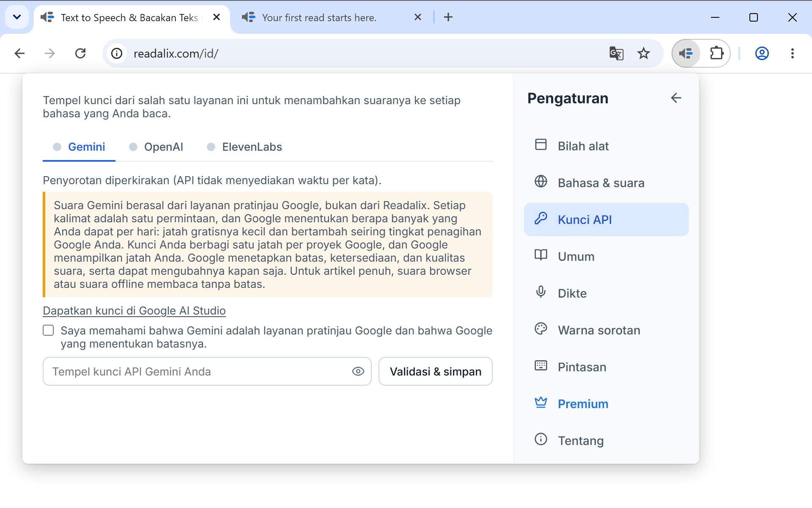Open the Chrome three-dot menu
Viewport: 812px width, 508px height.
(792, 53)
